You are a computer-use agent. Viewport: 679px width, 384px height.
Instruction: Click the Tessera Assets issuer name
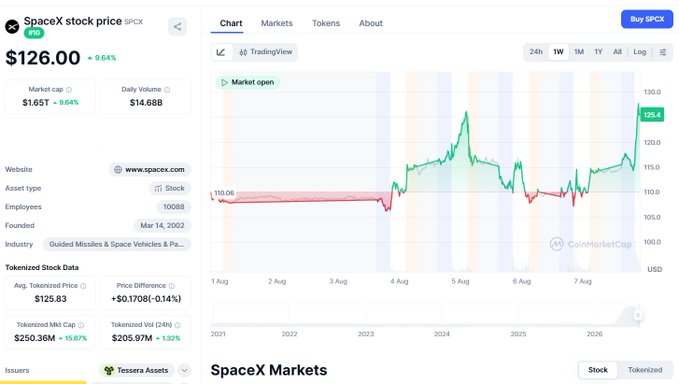(142, 371)
